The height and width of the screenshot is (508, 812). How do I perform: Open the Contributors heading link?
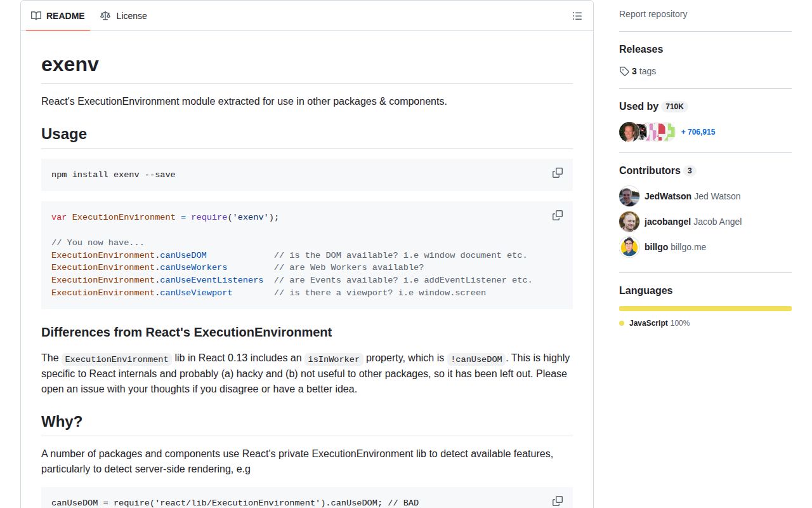[x=650, y=170]
